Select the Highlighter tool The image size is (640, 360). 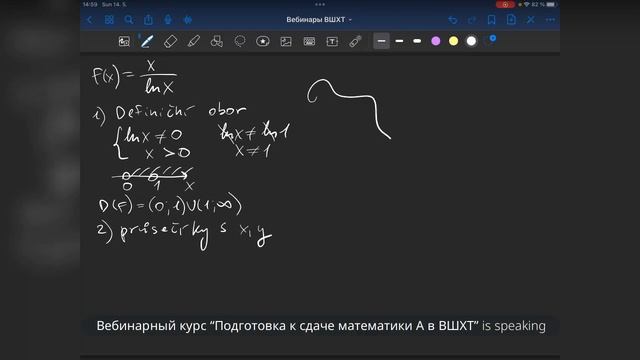(193, 41)
